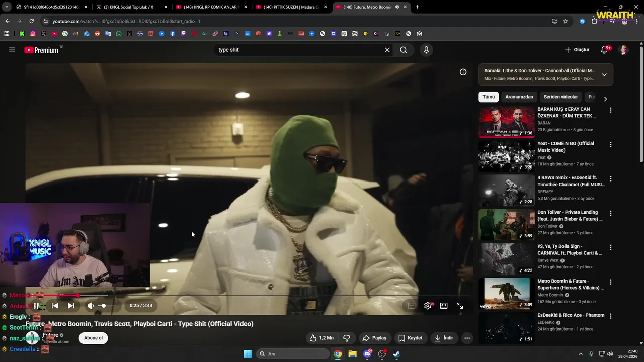
Task: Click the taskbar Ara search box
Action: 293,354
